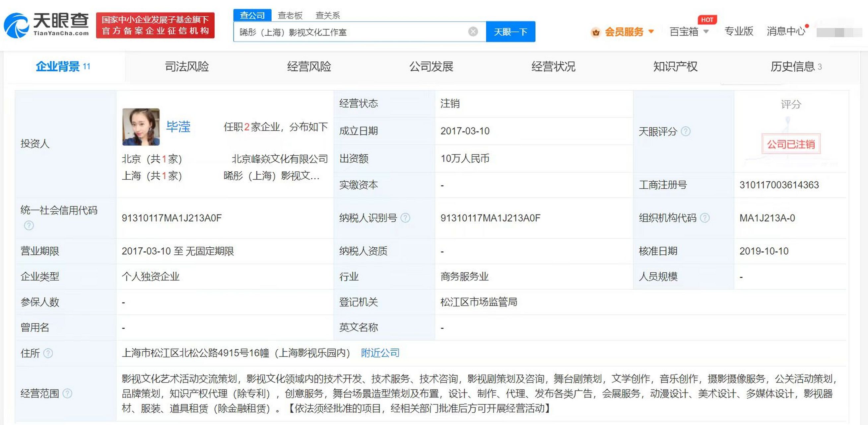Switch to 公司发展 tab
Viewport: 868px width, 425px height.
click(431, 66)
